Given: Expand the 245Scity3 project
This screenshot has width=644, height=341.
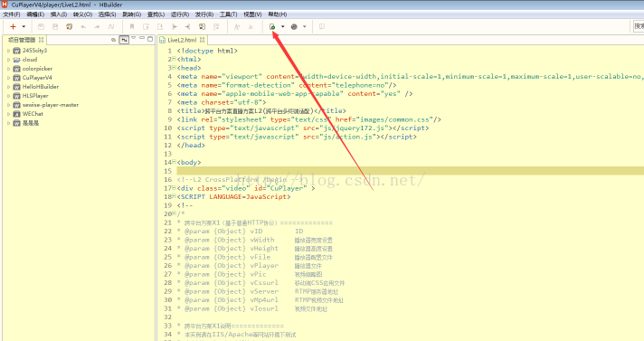Looking at the screenshot, I should pos(9,51).
